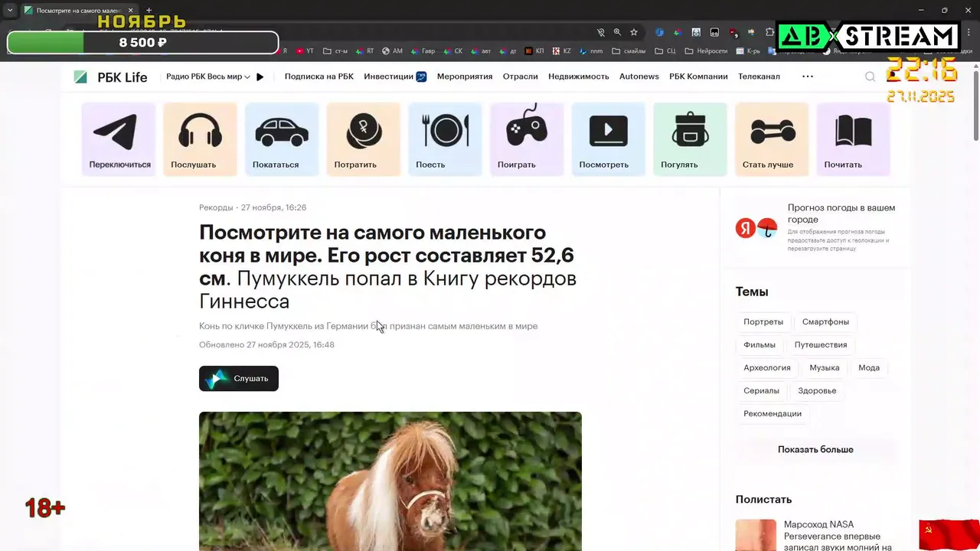Open 'Марсоход NASA Perseverance' article link

point(838,536)
